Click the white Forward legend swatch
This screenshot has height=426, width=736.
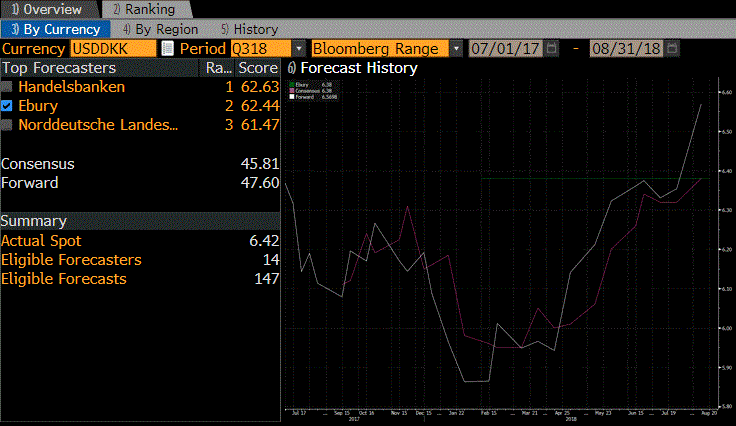pyautogui.click(x=292, y=97)
